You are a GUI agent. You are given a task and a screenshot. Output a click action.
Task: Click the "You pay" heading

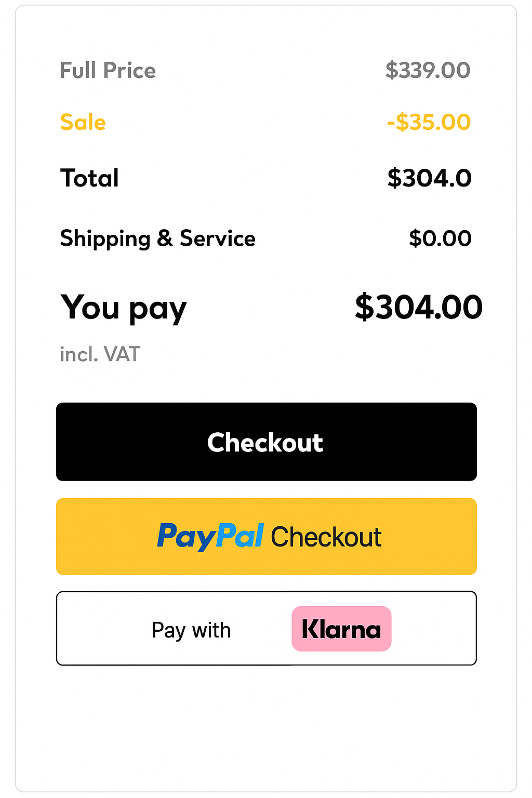pos(123,308)
